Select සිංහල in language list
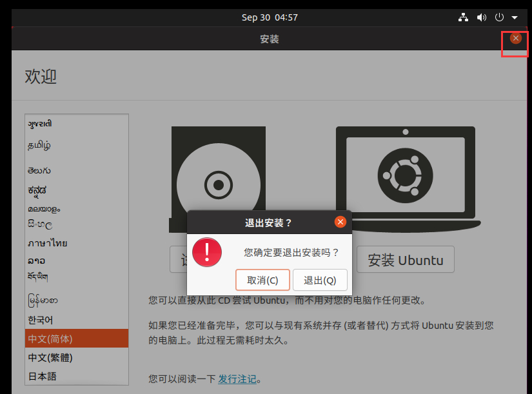Image resolution: width=532 pixels, height=394 pixels. pyautogui.click(x=77, y=224)
